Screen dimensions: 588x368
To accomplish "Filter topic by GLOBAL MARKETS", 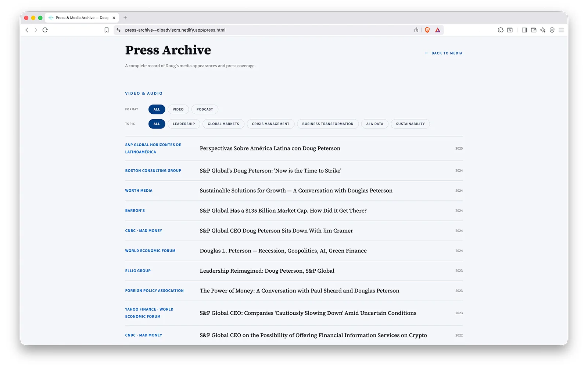I will click(223, 124).
